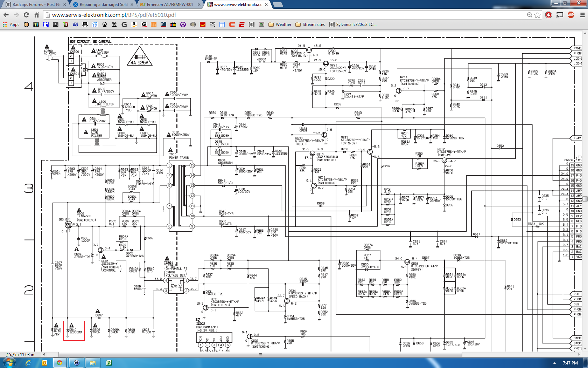This screenshot has height=368, width=588.
Task: Expand the Stream sites bookmarks folder
Action: click(310, 25)
